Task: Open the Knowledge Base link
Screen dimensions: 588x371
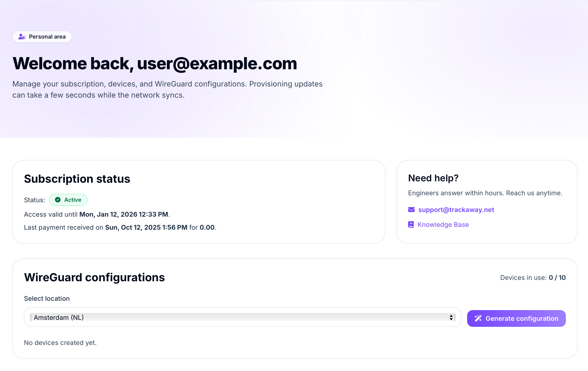Action: tap(443, 225)
